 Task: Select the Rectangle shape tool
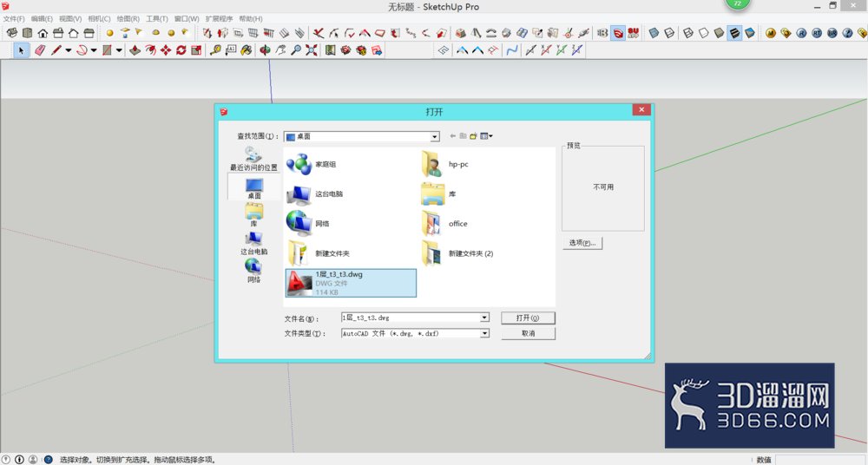coord(107,50)
